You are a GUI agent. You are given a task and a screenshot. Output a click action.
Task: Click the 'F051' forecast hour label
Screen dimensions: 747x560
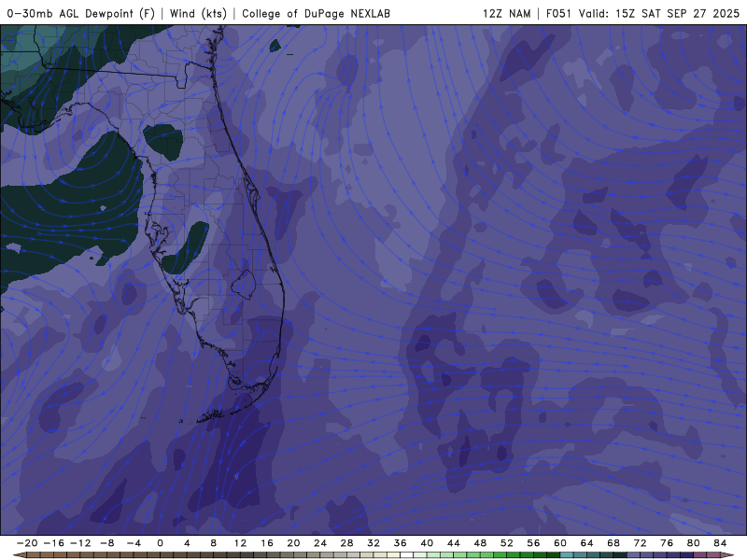pos(558,13)
